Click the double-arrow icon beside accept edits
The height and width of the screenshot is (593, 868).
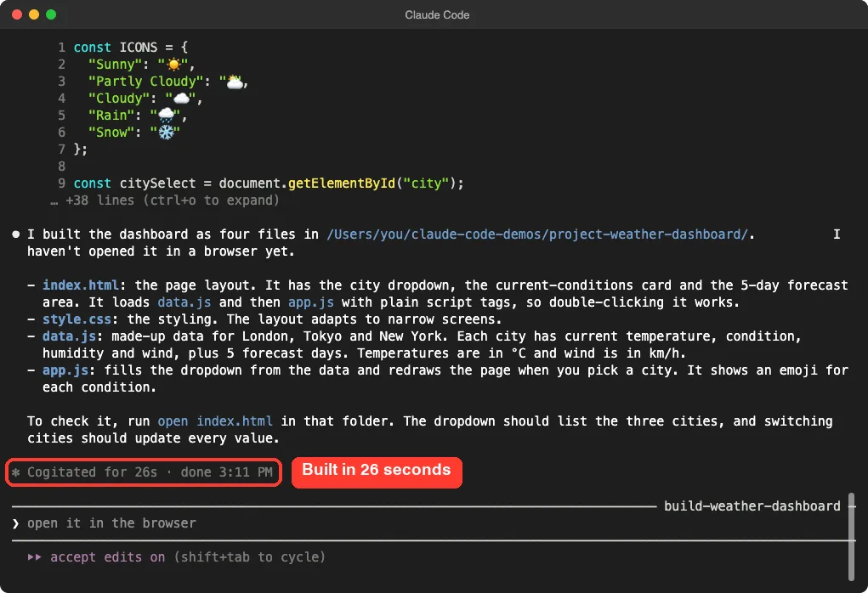[34, 557]
